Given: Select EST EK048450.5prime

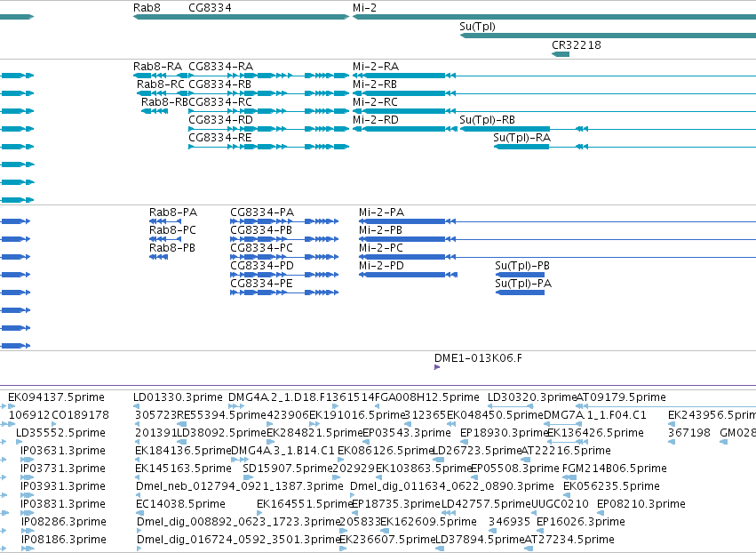Looking at the screenshot, I should point(495,415).
